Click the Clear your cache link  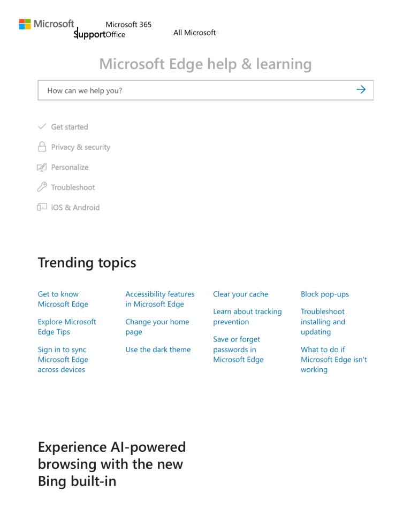coord(240,294)
